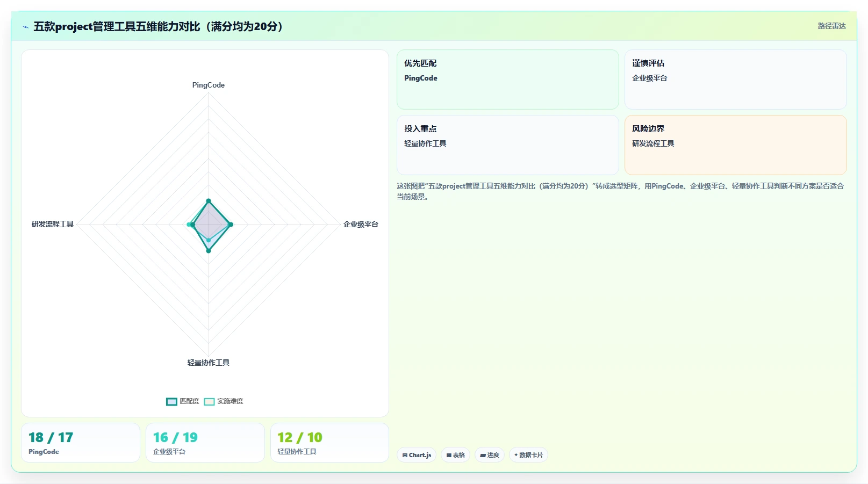The height and width of the screenshot is (484, 868).
Task: Click the 优先匹配 card heading
Action: coord(420,63)
